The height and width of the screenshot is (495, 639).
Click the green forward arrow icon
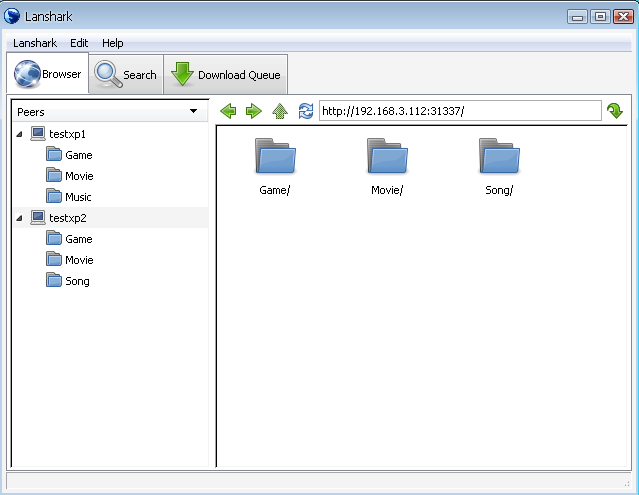pyautogui.click(x=254, y=111)
